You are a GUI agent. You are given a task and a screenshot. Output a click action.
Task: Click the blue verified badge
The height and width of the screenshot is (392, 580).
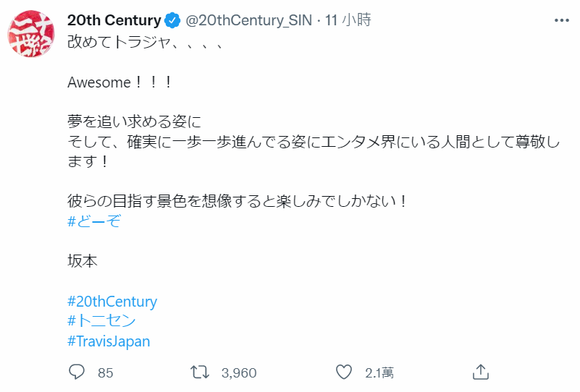[x=172, y=20]
